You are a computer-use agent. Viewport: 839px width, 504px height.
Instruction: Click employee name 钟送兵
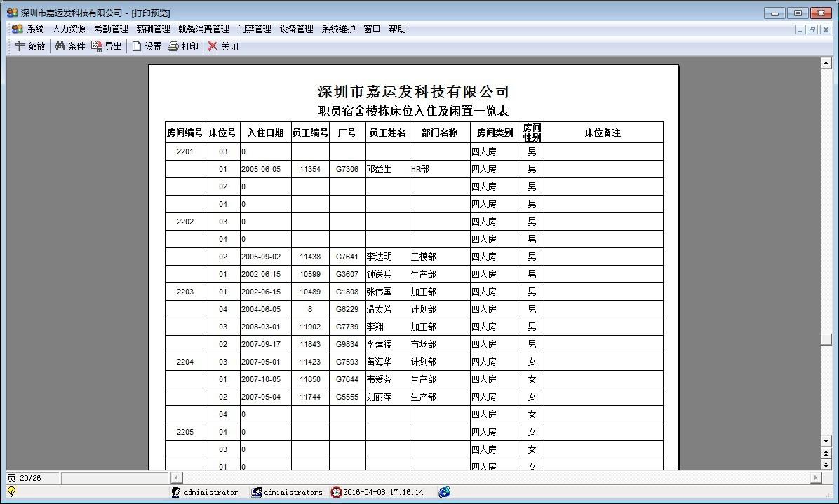(x=379, y=275)
